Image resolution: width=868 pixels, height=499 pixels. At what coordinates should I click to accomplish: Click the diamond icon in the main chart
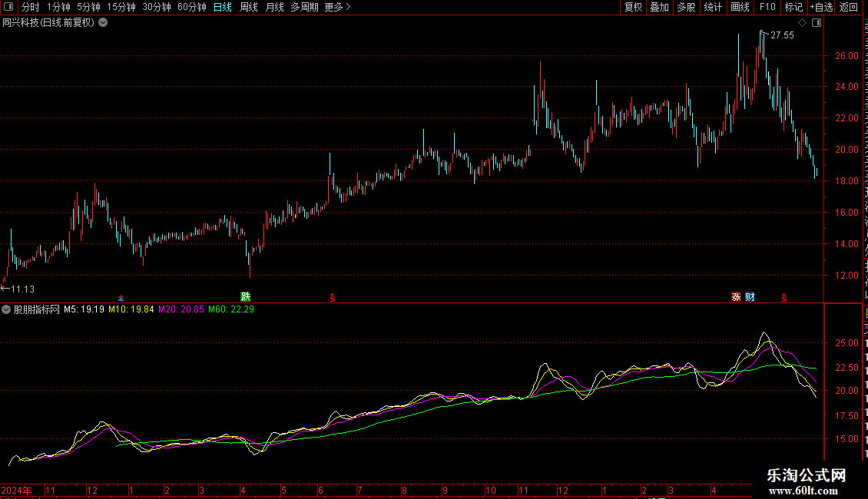point(802,23)
